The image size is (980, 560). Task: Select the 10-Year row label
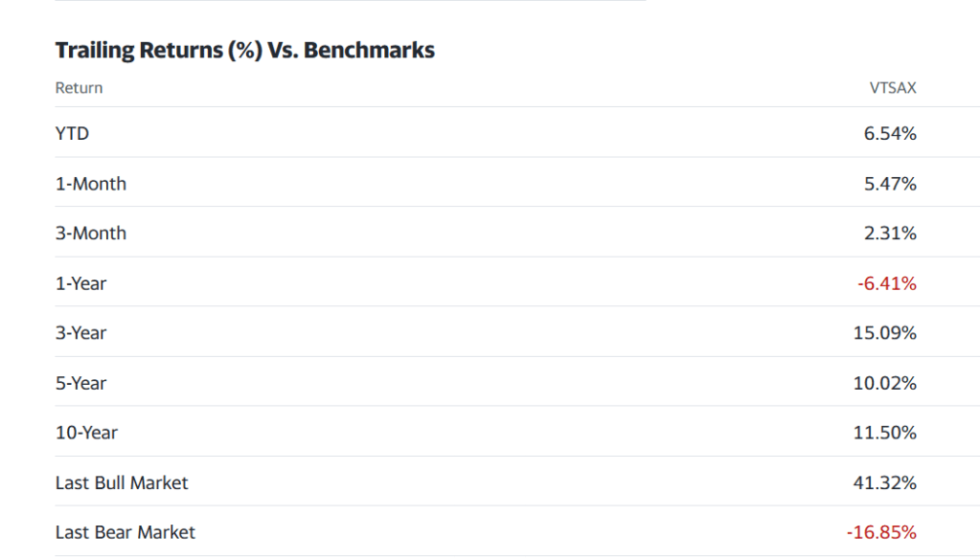click(86, 433)
